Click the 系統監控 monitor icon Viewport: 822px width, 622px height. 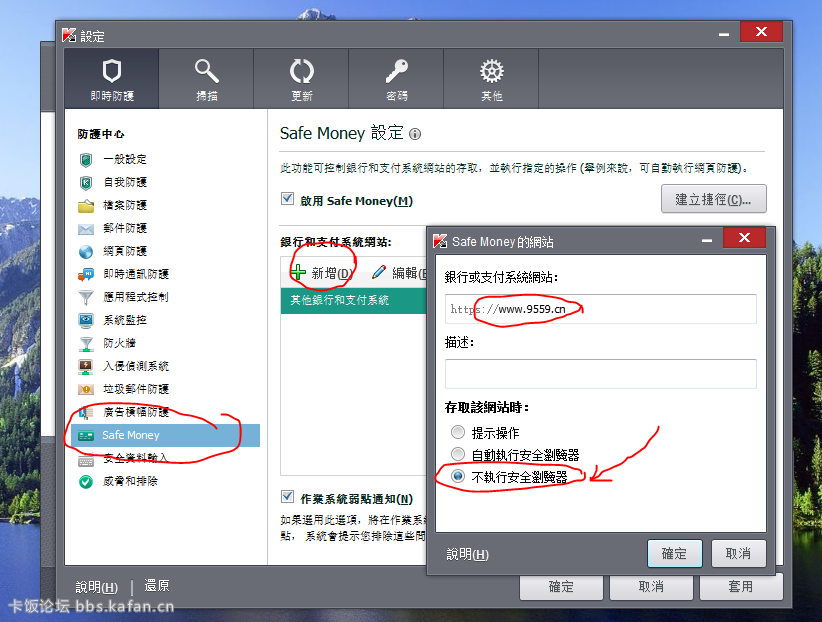click(x=86, y=320)
